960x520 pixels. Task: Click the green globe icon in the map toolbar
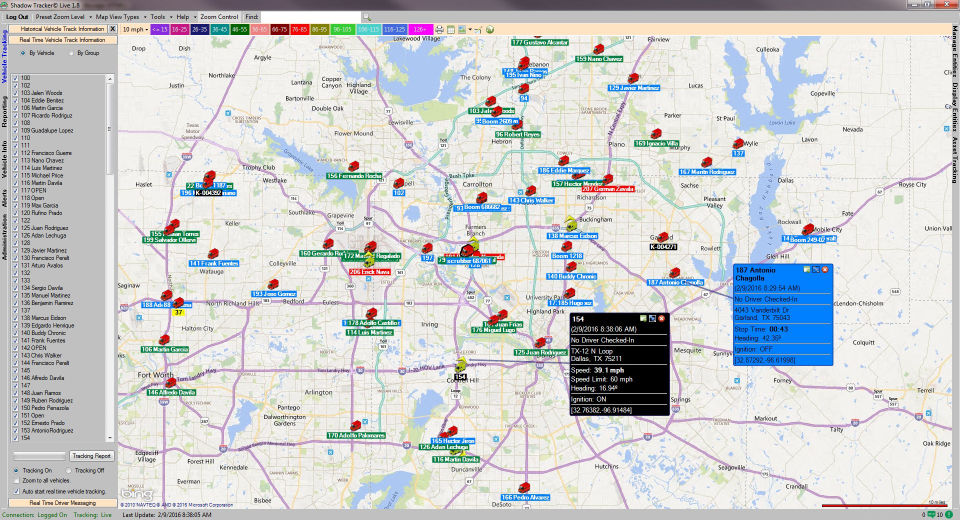tap(489, 30)
